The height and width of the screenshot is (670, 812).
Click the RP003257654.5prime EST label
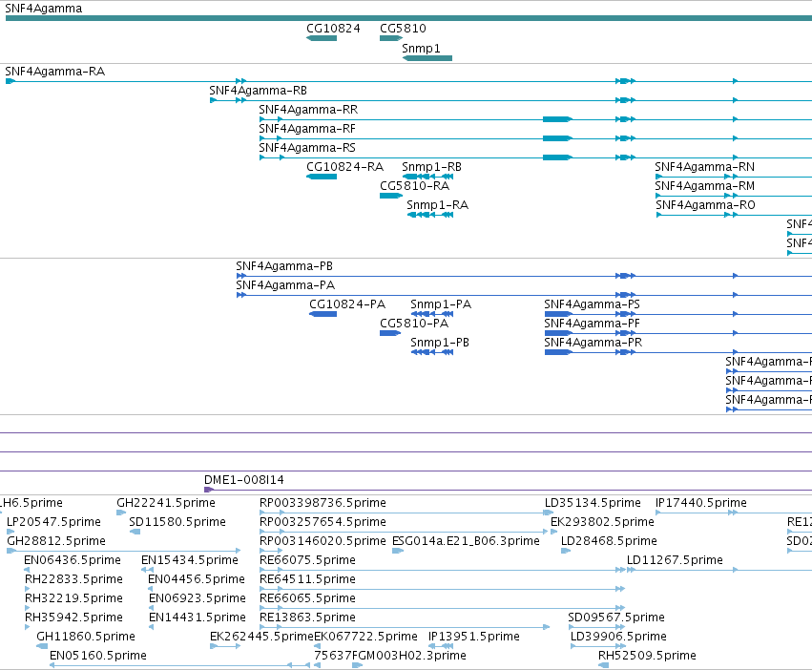(x=323, y=522)
